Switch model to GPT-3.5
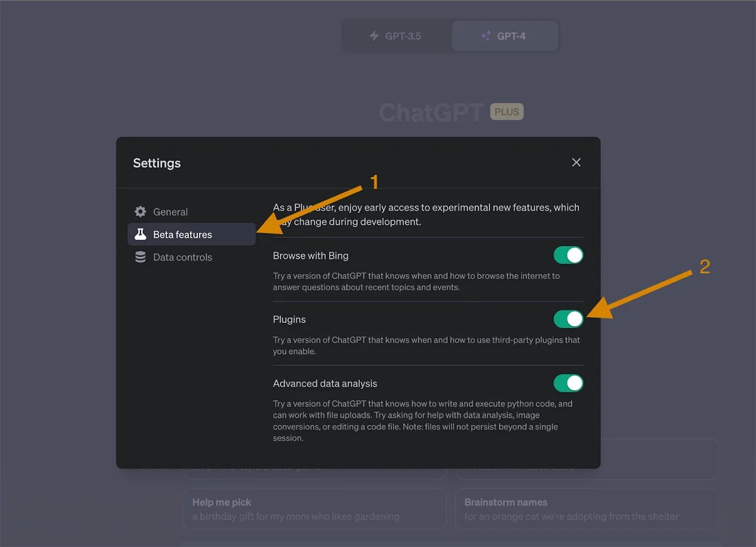Viewport: 756px width, 547px height. (397, 36)
